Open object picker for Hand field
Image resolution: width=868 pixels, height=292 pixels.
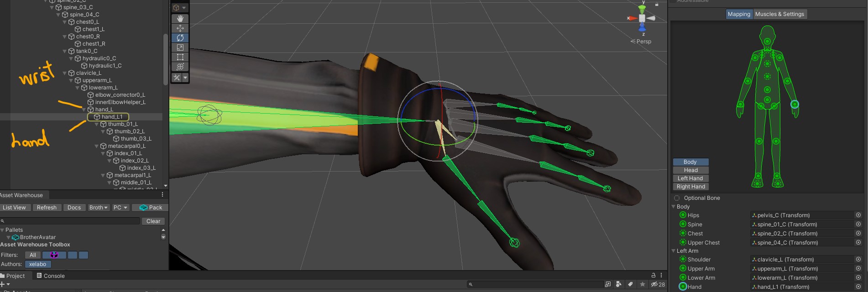click(x=858, y=287)
